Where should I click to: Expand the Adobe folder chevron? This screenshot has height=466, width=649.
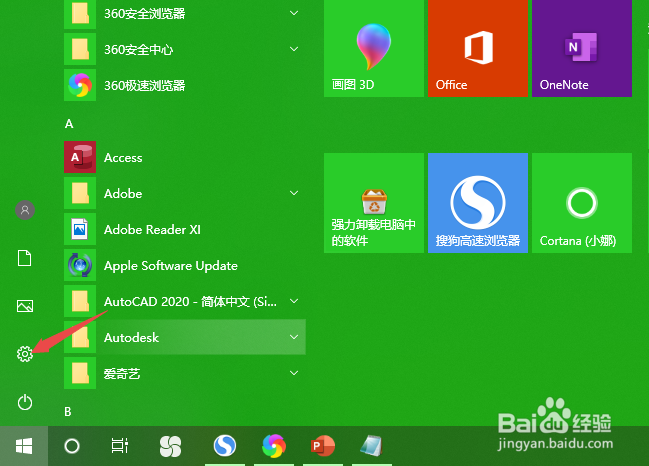click(294, 193)
